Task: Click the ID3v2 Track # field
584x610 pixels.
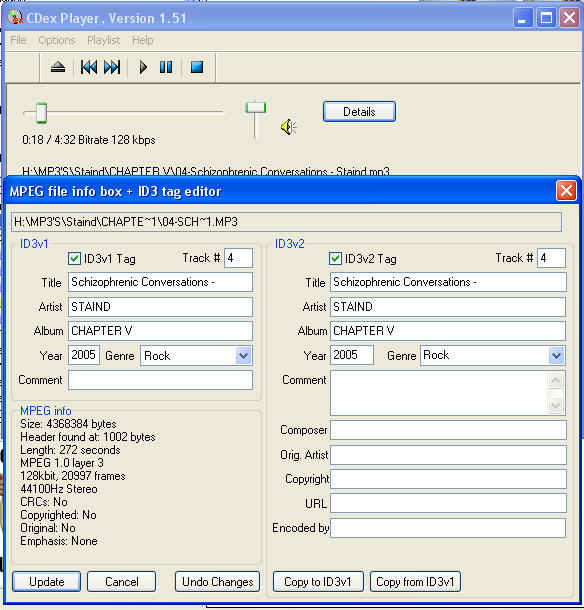Action: pyautogui.click(x=551, y=258)
